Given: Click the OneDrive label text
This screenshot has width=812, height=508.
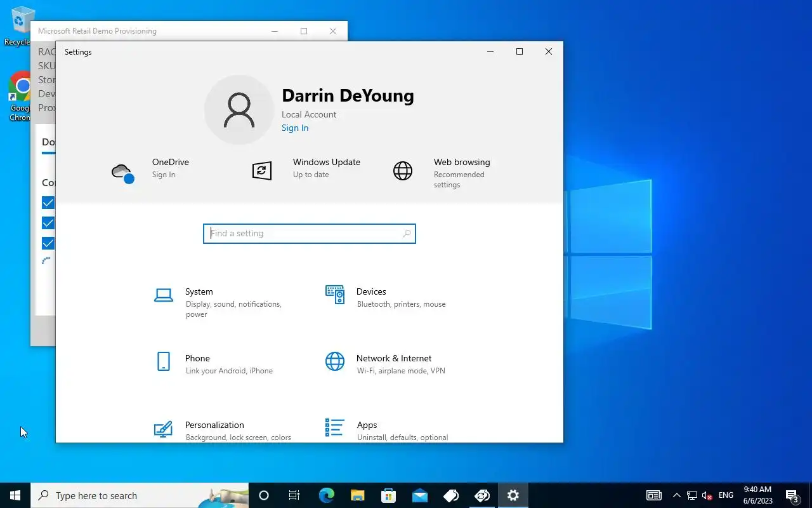Looking at the screenshot, I should click(171, 162).
